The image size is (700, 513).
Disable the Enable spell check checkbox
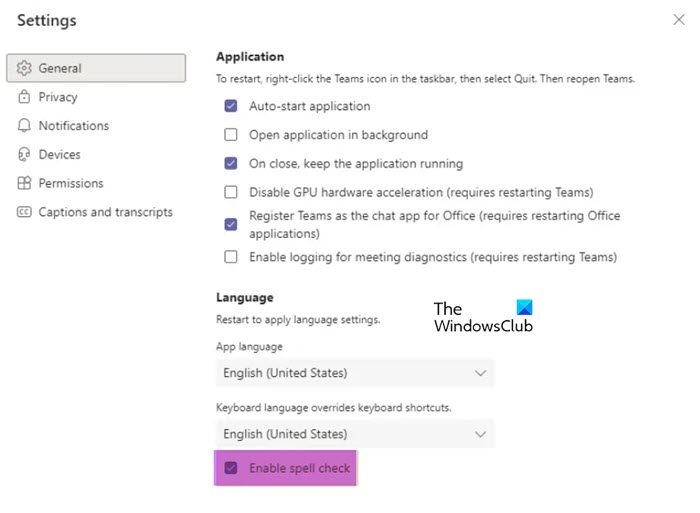[x=231, y=468]
